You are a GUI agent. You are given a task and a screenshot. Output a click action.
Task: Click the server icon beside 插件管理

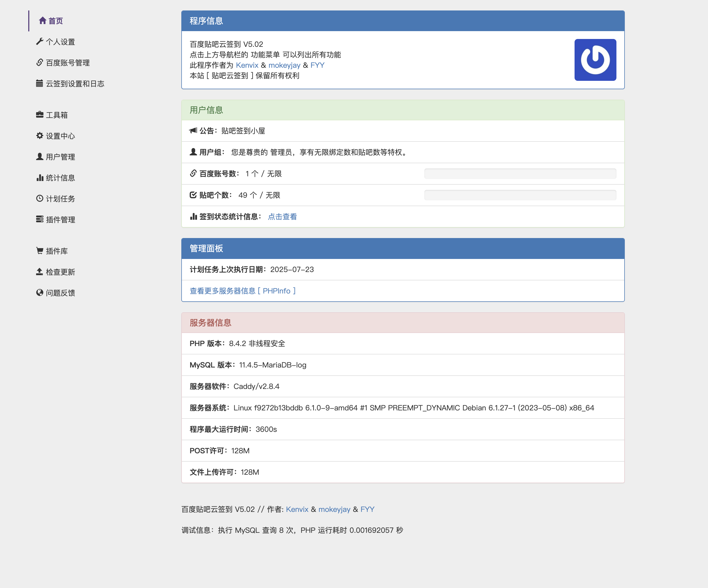[40, 219]
